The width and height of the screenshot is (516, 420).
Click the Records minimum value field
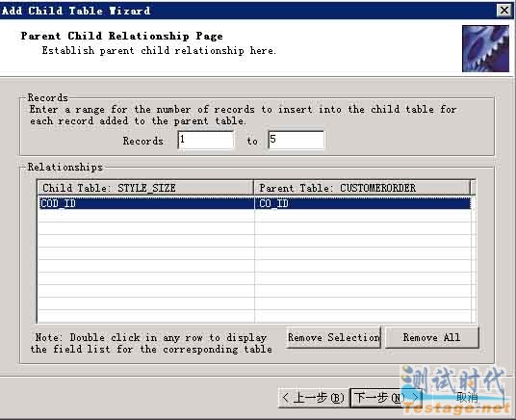coord(206,140)
